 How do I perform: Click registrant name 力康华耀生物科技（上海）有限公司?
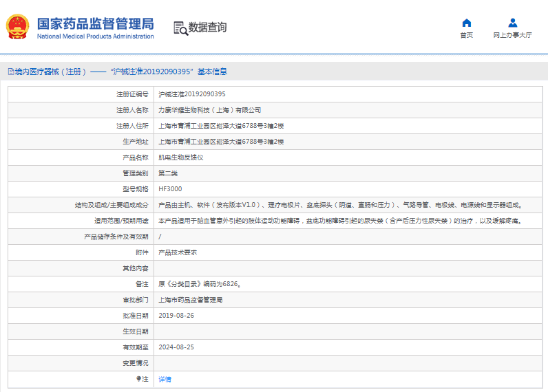coord(209,110)
